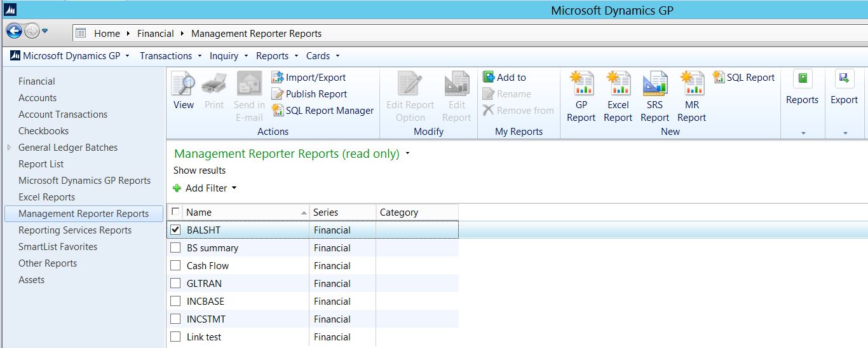Viewport: 868px width, 348px height.
Task: Expand breadcrumb arrow after Financial
Action: 182,33
